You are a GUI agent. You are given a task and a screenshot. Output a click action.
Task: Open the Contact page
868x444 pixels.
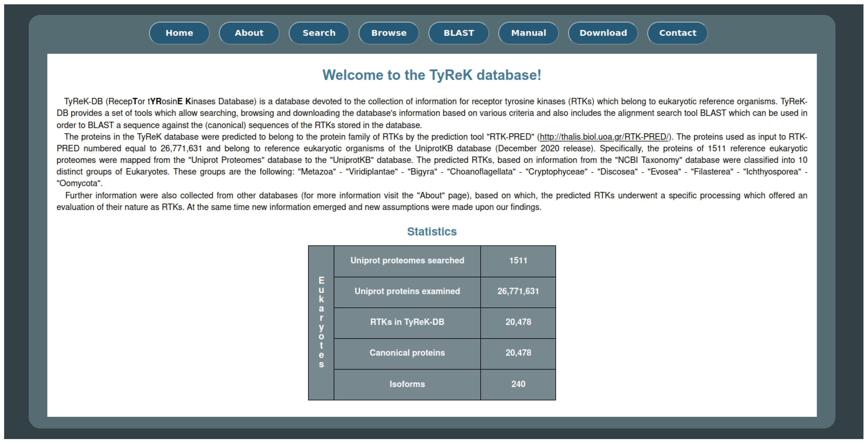coord(677,33)
